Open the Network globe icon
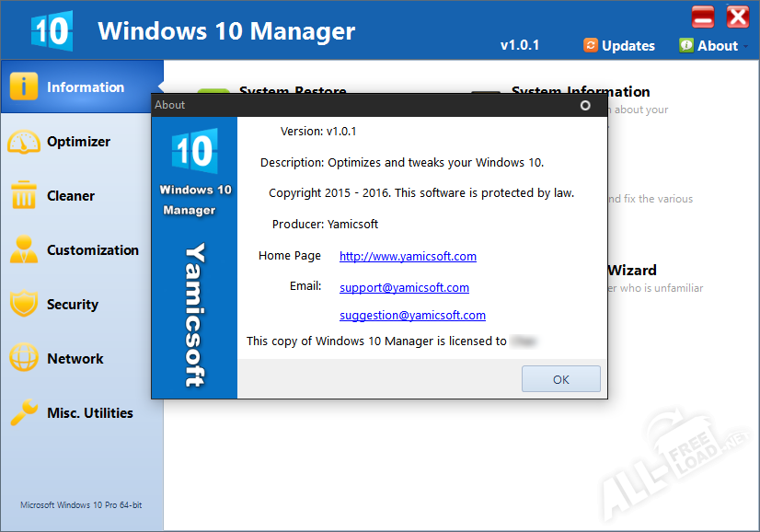 pyautogui.click(x=24, y=358)
